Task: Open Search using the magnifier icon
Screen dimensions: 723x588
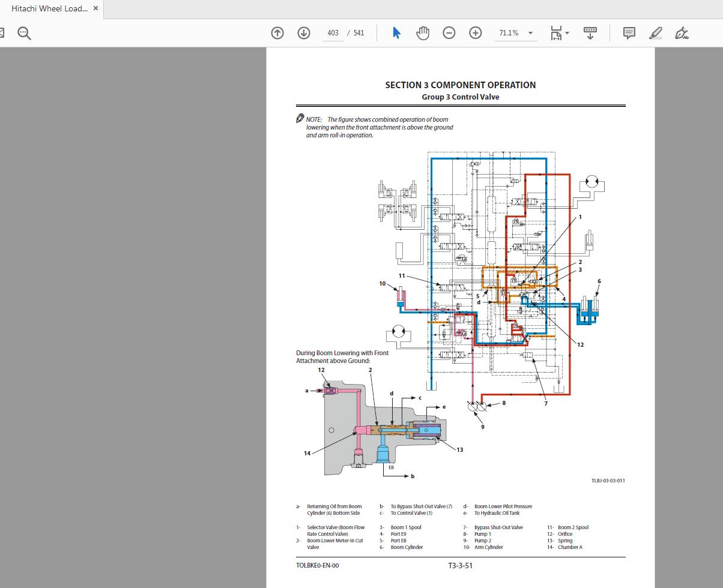Action: click(x=24, y=33)
